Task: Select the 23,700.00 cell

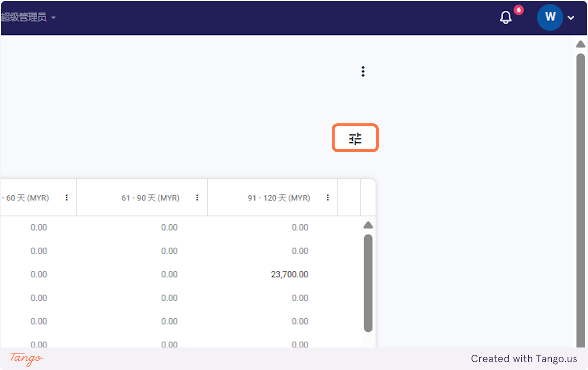Action: point(290,275)
